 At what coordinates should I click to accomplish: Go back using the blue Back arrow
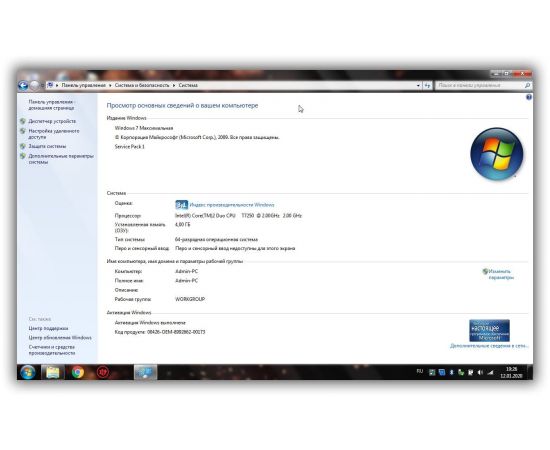point(23,85)
